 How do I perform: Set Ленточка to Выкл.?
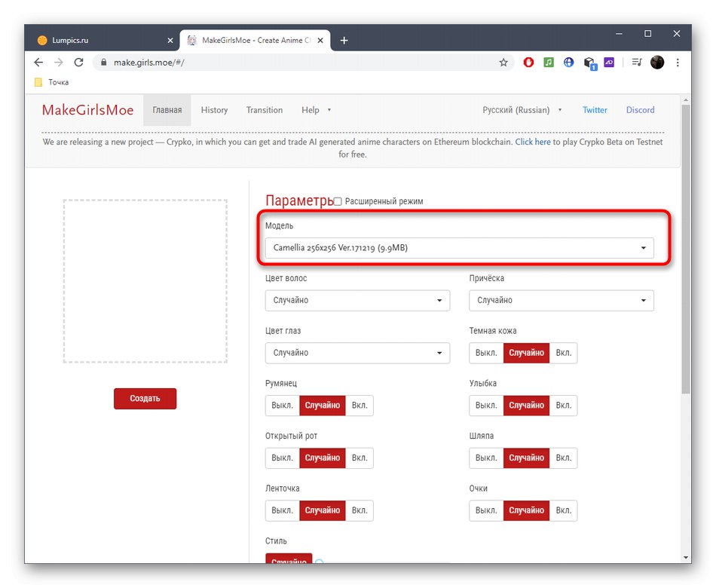[282, 511]
